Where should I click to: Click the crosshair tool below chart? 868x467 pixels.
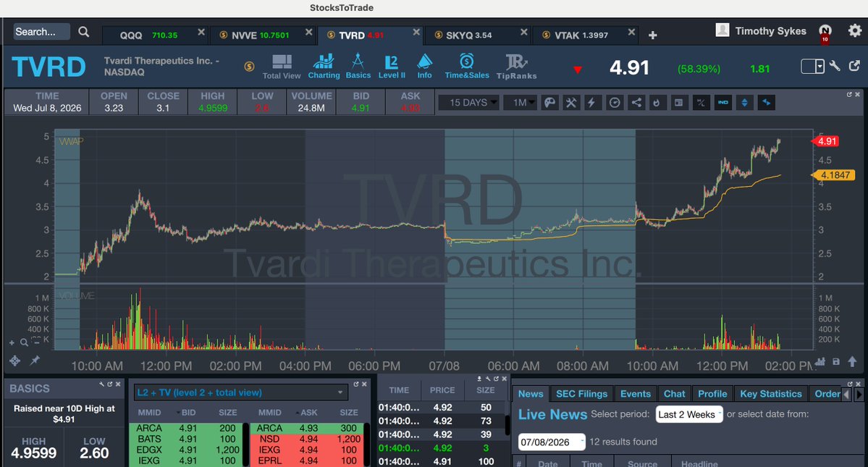[14, 361]
